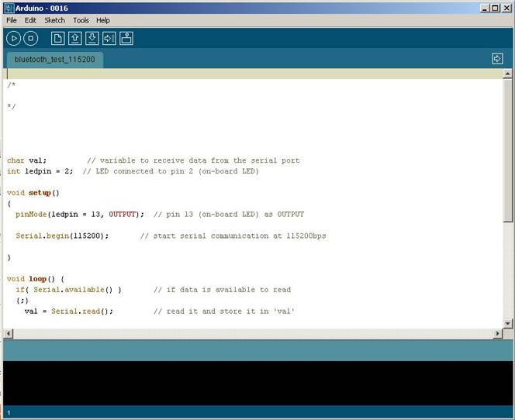515x420 pixels.
Task: Open the tab menu arrow button
Action: click(x=497, y=59)
